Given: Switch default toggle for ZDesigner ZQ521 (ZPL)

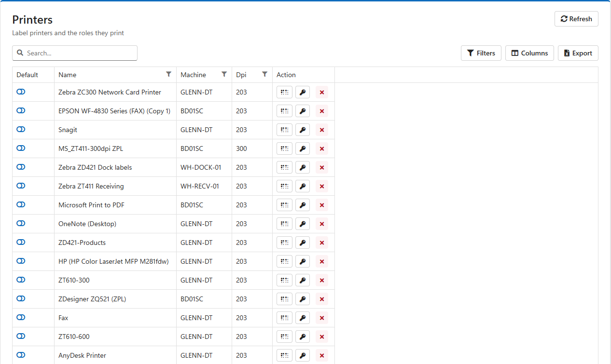Looking at the screenshot, I should pos(21,298).
